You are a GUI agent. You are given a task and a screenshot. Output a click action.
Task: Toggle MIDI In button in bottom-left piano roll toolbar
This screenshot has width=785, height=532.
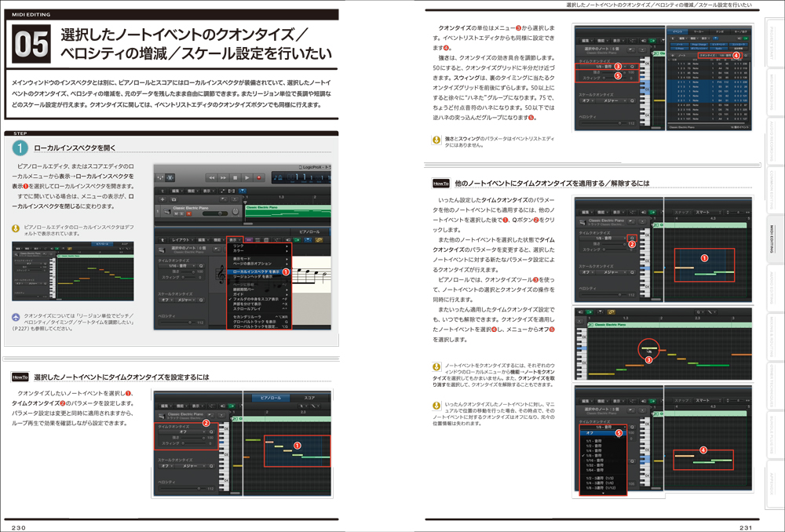click(222, 406)
